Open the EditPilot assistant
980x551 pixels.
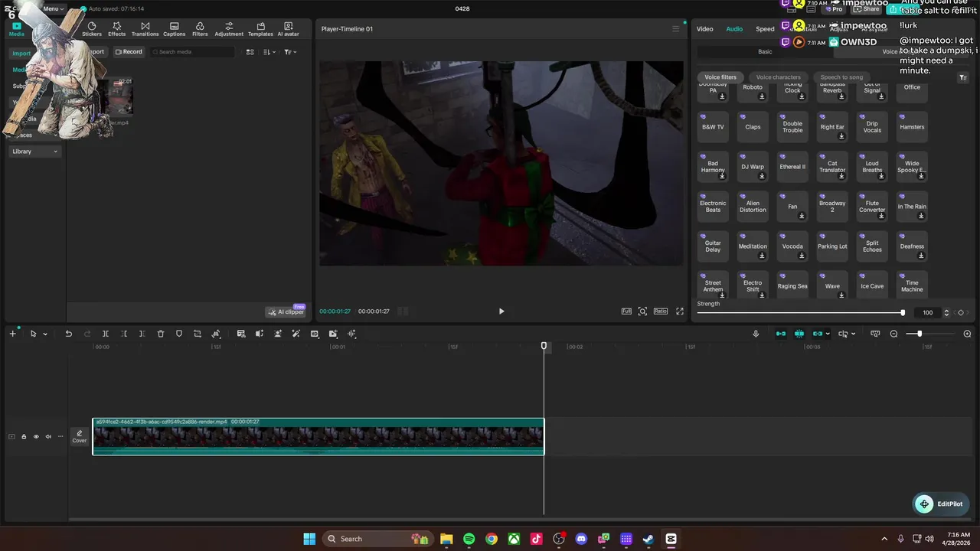coord(942,504)
